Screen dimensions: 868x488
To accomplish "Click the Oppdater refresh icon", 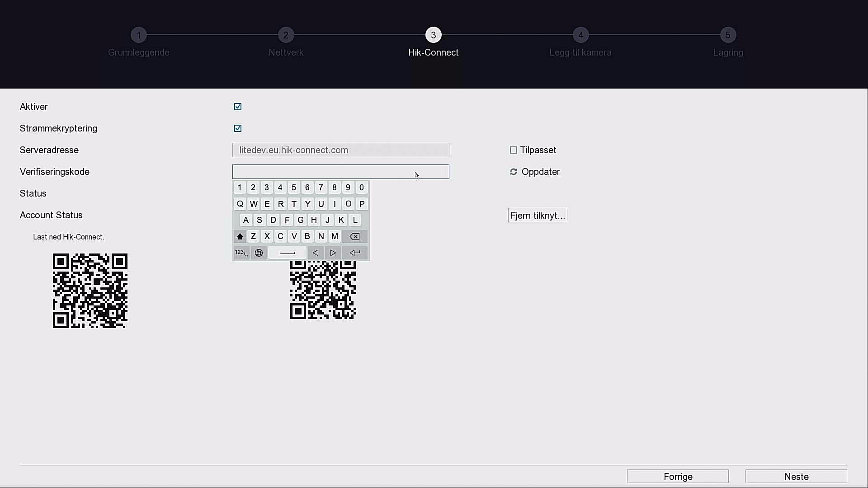I will [x=514, y=172].
